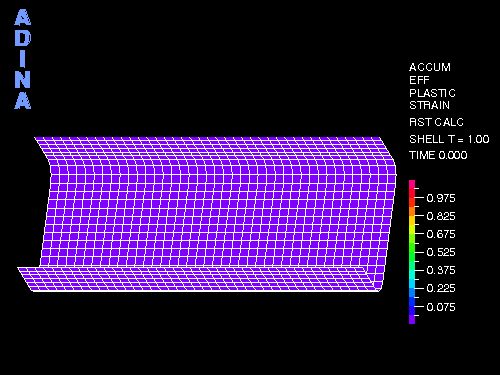Pick the magenta top of the color bar
This screenshot has height=375, width=500.
[412, 184]
